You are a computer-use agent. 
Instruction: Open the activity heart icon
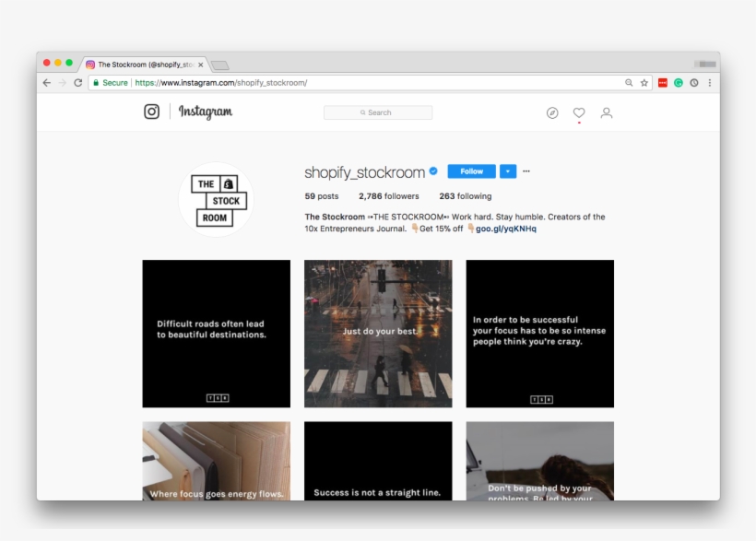pyautogui.click(x=579, y=112)
